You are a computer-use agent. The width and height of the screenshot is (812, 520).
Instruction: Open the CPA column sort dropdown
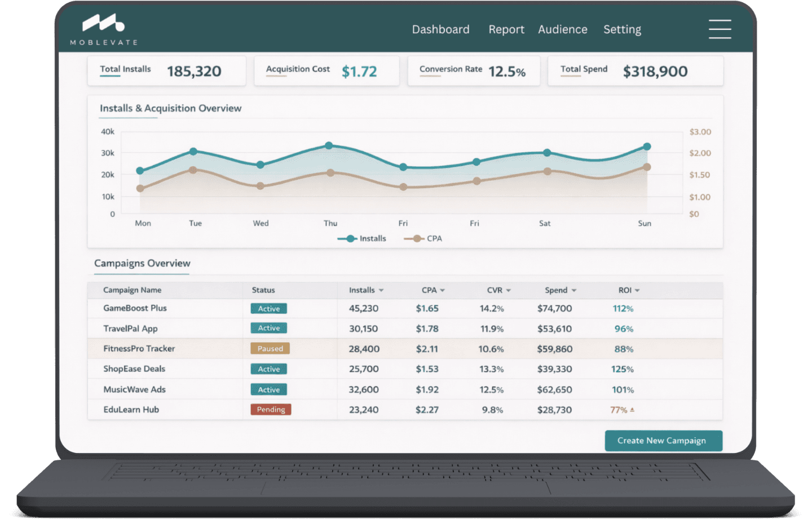(x=442, y=290)
